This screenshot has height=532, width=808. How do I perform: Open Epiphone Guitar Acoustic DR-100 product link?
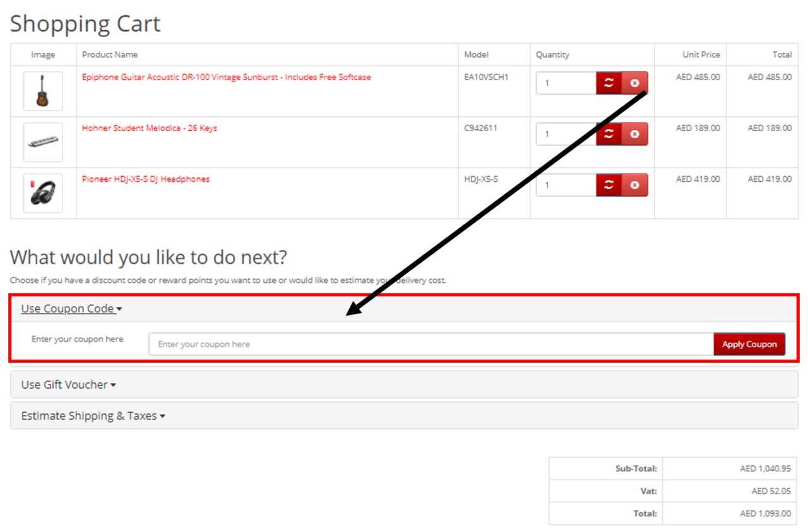(227, 77)
